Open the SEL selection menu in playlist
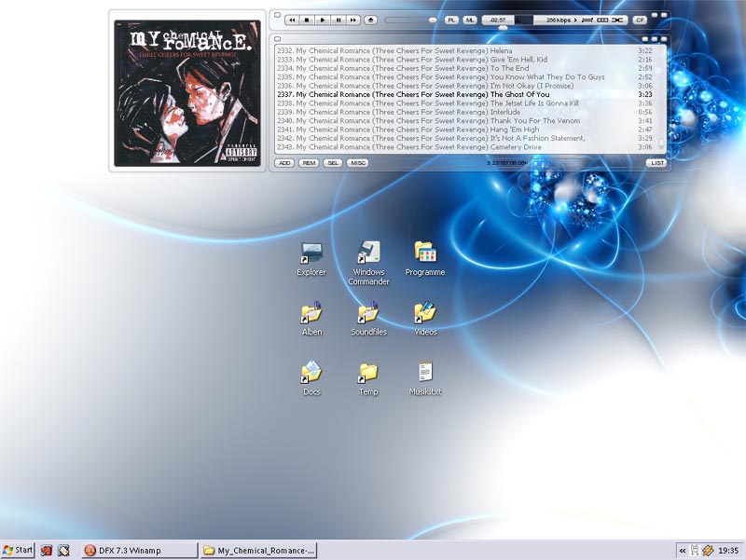The height and width of the screenshot is (560, 746). (333, 163)
